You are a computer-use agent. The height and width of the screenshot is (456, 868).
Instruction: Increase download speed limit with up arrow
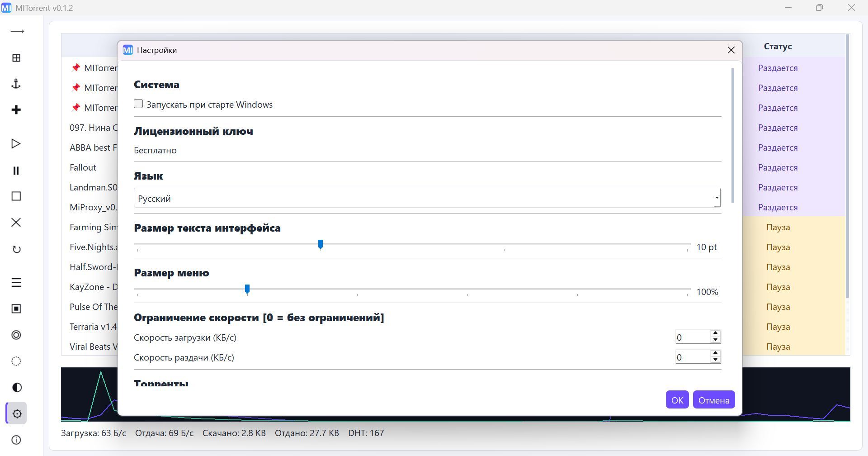(x=715, y=334)
